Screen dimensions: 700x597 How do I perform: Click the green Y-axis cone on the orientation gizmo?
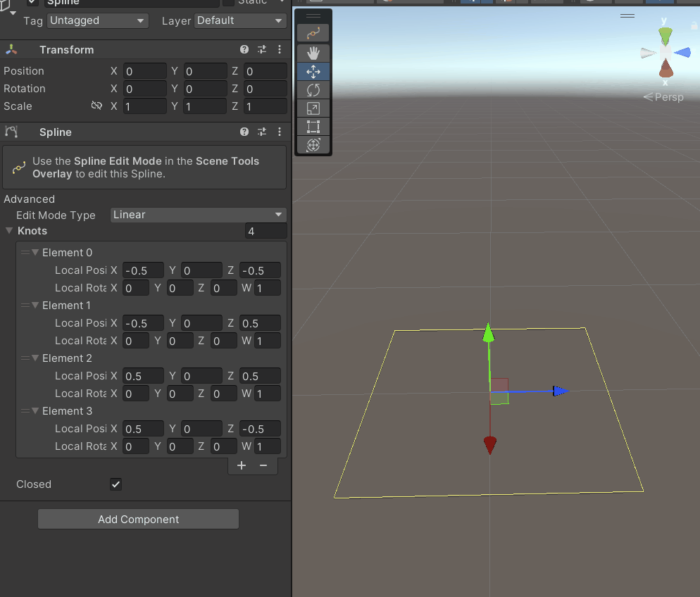pyautogui.click(x=665, y=36)
